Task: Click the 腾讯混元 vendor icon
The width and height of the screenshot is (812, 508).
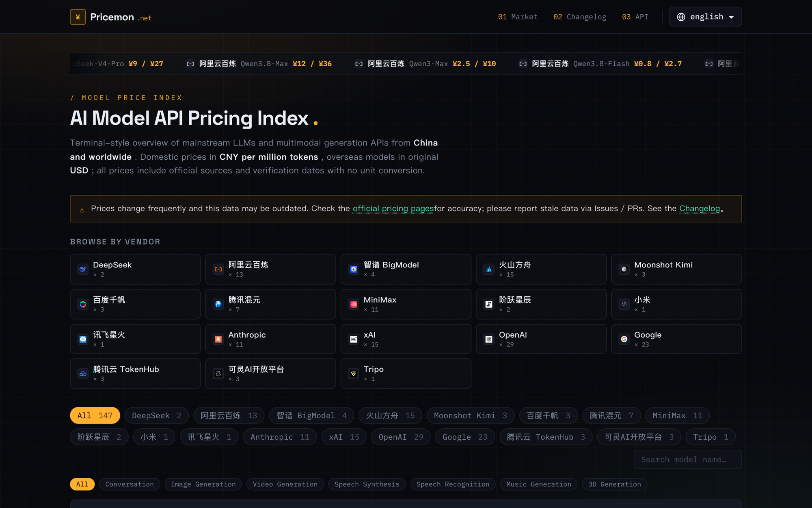Action: (218, 304)
